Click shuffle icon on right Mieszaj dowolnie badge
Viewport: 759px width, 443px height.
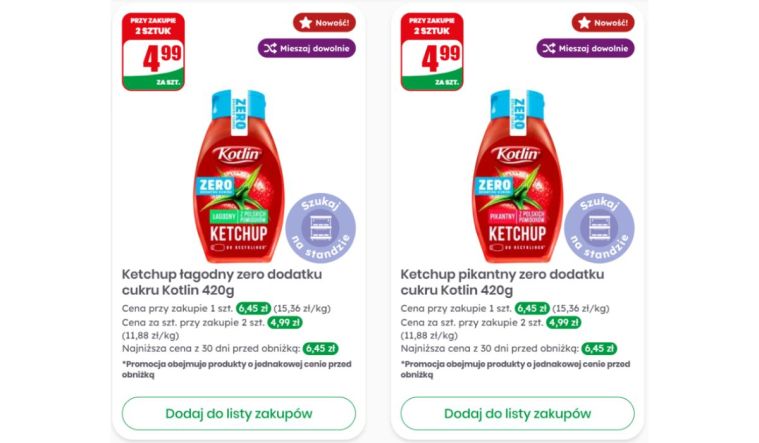[x=549, y=48]
